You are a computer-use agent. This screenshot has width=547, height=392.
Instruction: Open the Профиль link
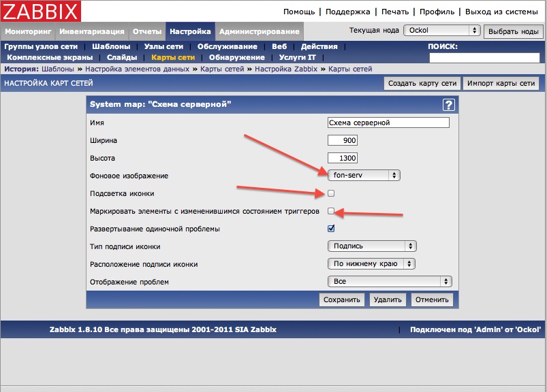437,12
